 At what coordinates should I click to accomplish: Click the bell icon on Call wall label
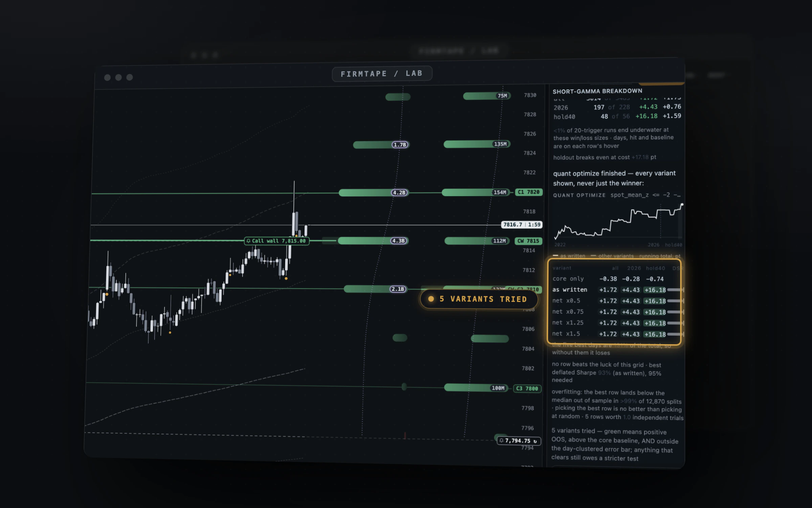tap(248, 241)
